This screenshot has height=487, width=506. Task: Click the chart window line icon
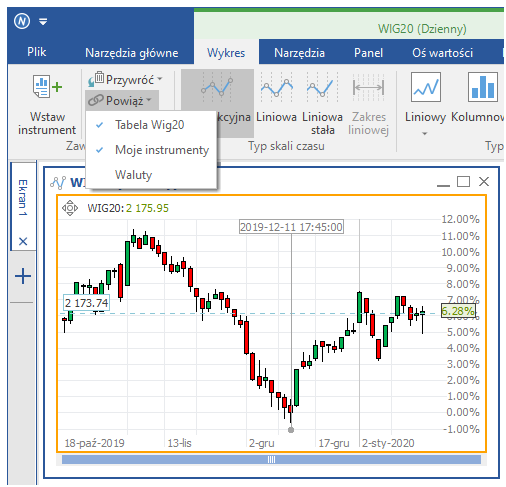click(x=58, y=183)
